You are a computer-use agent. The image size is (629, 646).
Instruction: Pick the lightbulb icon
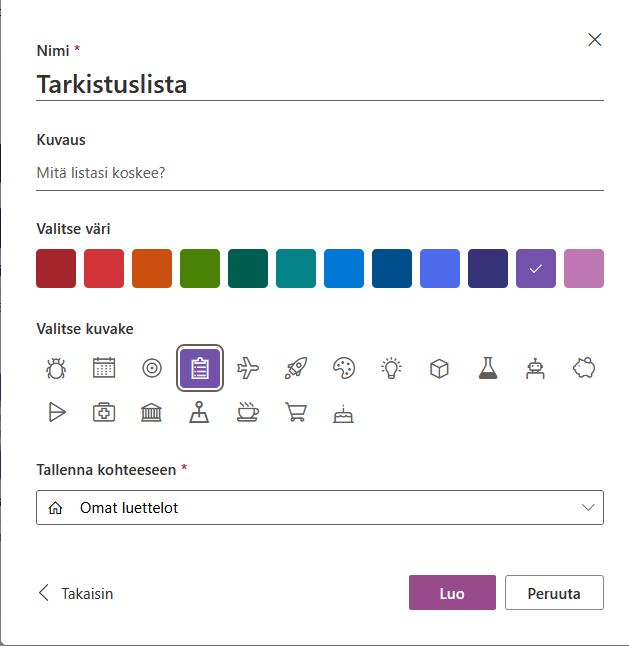(391, 369)
